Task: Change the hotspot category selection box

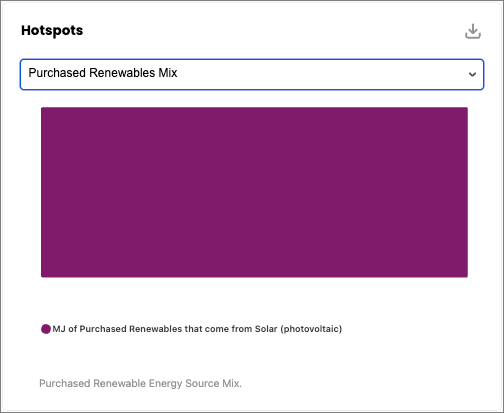Action: click(x=252, y=74)
